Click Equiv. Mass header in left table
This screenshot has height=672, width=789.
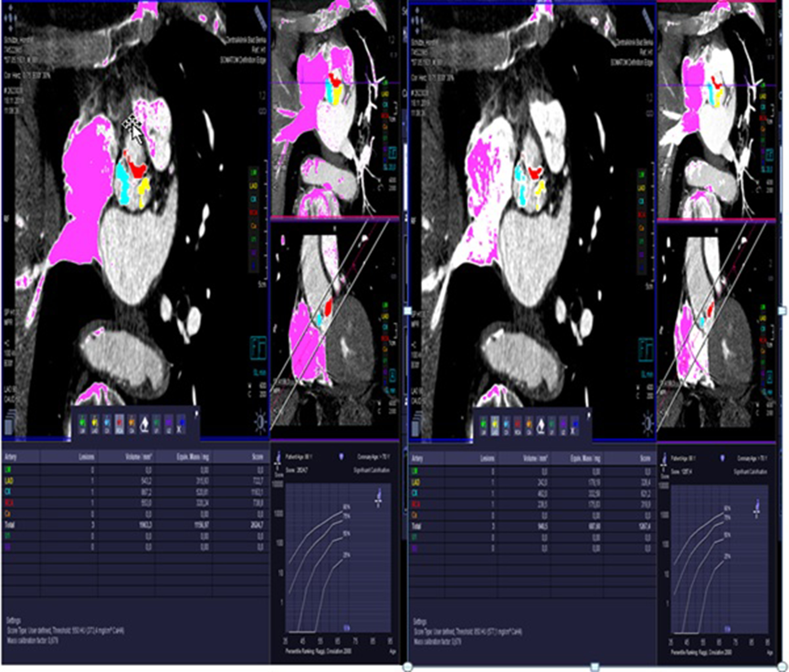[x=184, y=457]
